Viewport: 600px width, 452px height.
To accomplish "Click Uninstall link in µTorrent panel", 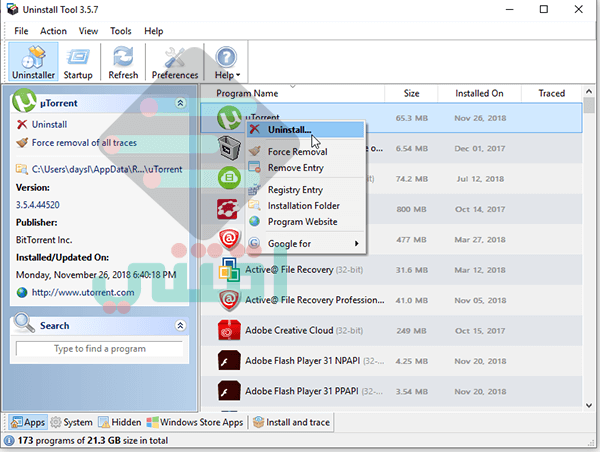I will pyautogui.click(x=49, y=124).
